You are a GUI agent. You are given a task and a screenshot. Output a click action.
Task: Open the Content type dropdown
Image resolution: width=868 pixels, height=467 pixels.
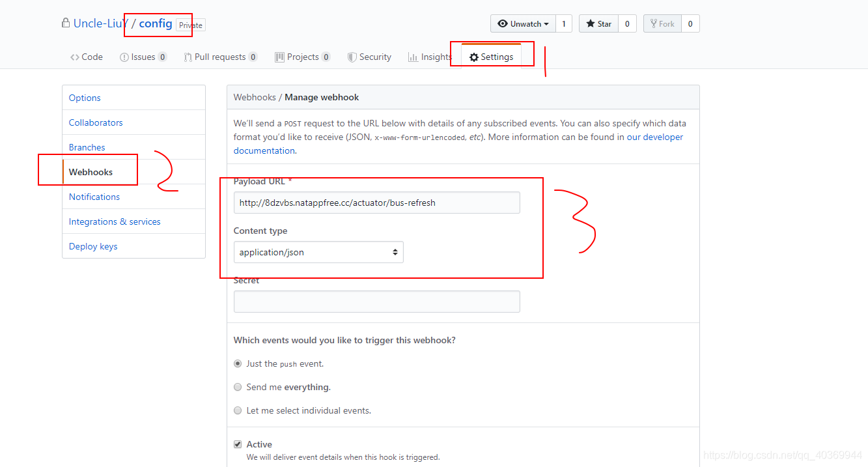tap(318, 252)
